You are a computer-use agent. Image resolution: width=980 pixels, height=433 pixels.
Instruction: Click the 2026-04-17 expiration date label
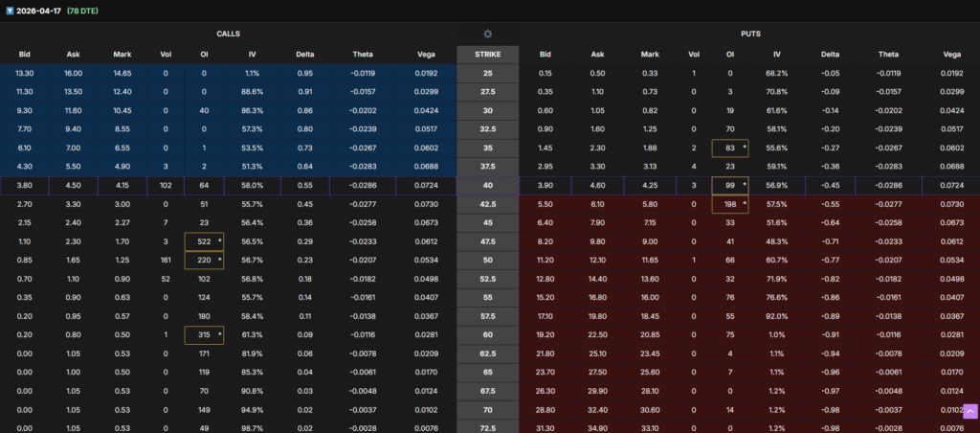tap(34, 10)
